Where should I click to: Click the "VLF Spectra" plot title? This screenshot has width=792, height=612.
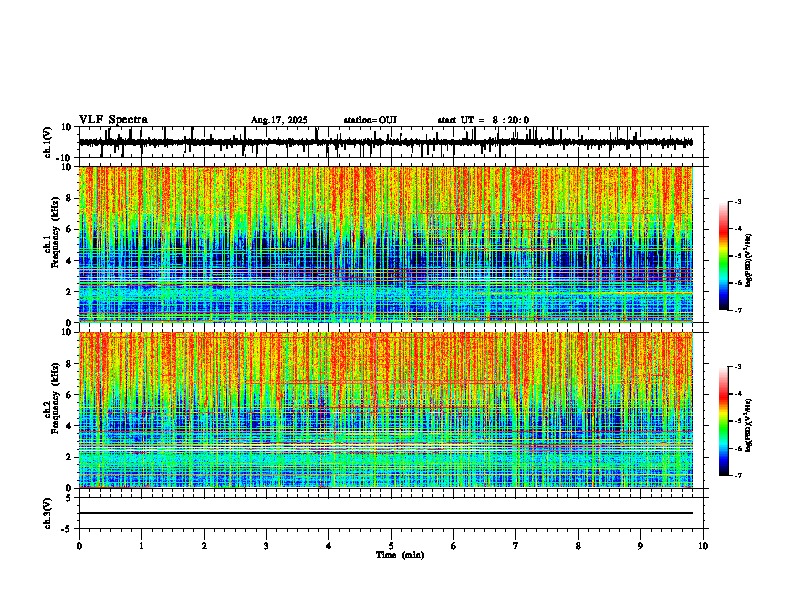click(x=113, y=120)
